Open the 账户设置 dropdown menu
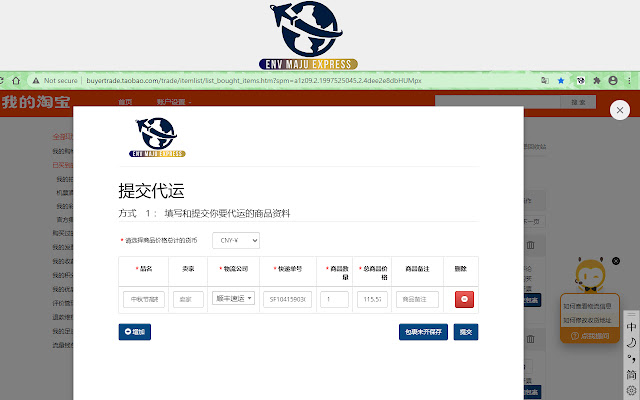The image size is (640, 400). pos(174,102)
